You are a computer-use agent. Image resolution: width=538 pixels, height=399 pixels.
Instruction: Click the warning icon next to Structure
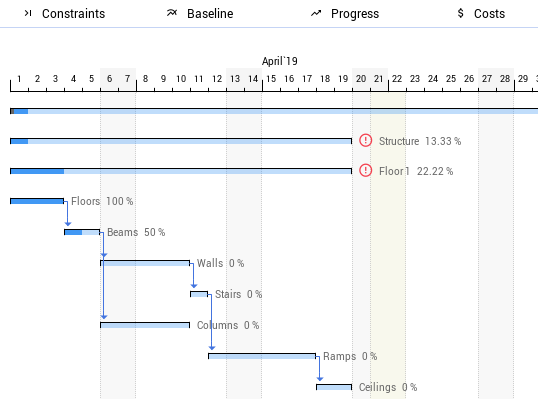365,140
